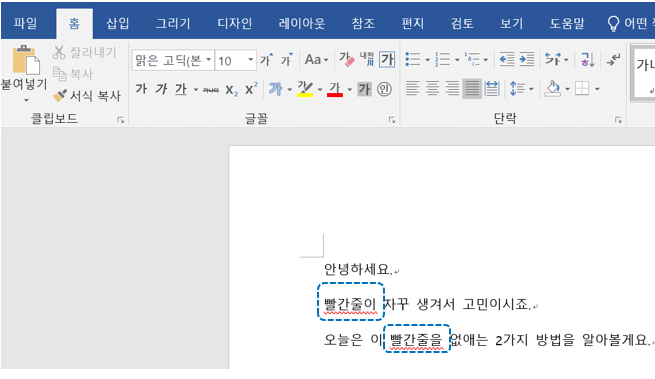Open shading color dropdown arrow
655x379 pixels.
pyautogui.click(x=567, y=89)
